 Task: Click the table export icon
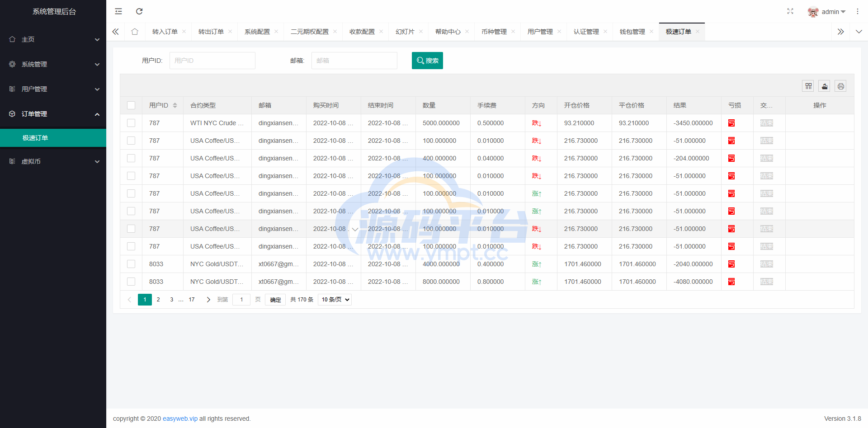pyautogui.click(x=825, y=86)
